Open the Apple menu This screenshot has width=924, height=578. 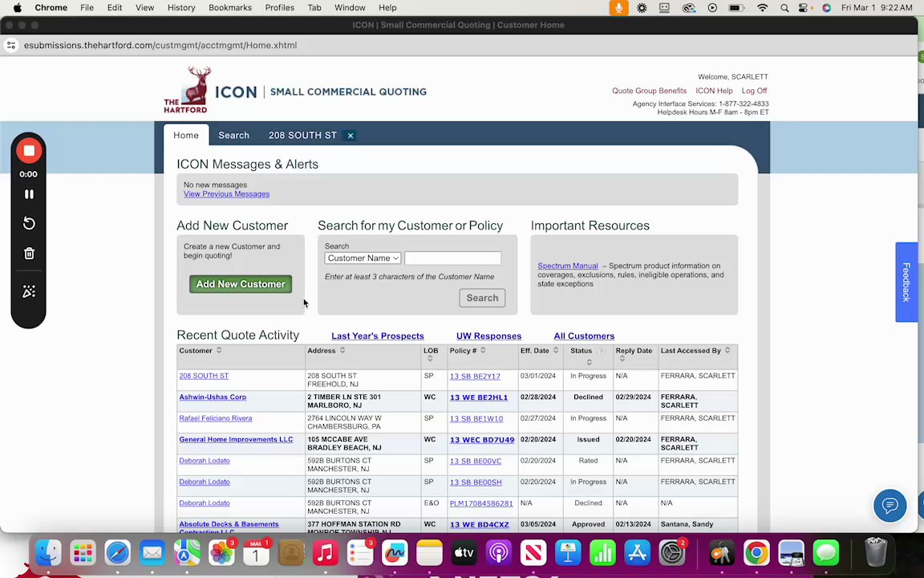(x=17, y=8)
